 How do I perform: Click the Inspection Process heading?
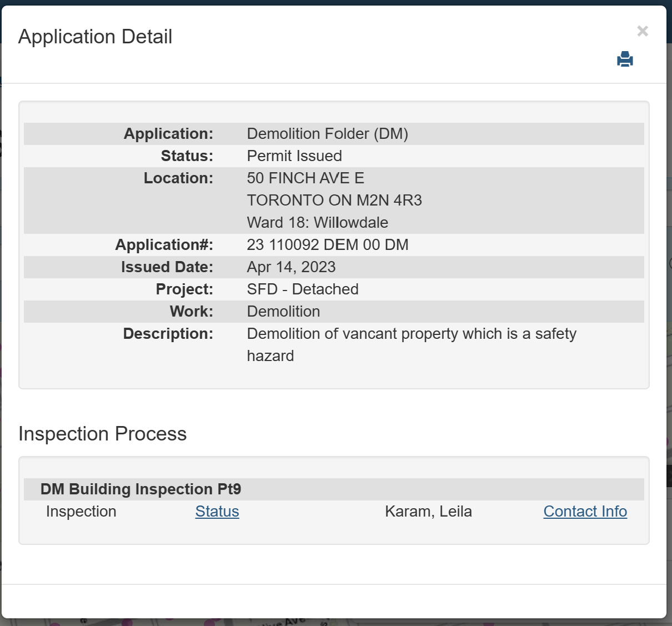point(102,434)
